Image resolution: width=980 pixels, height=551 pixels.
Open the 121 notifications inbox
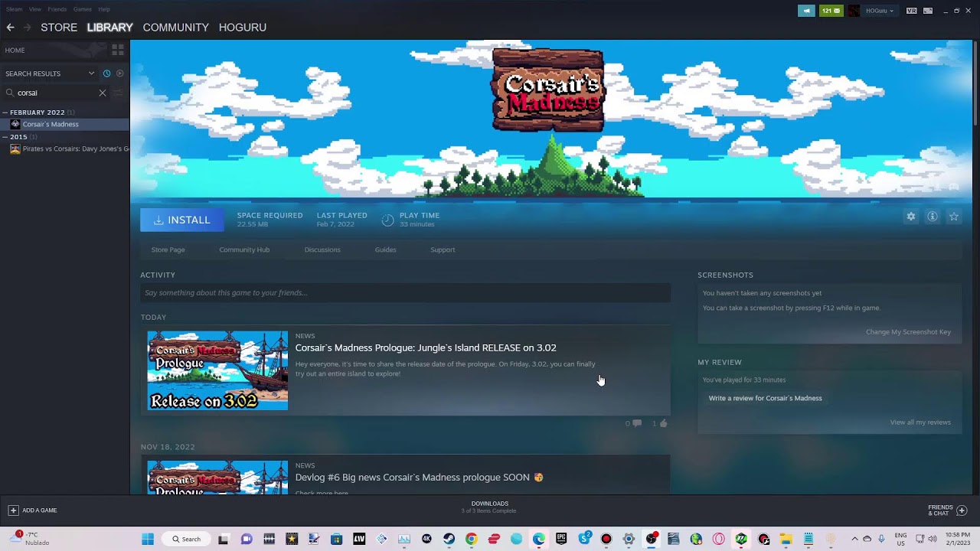click(831, 11)
